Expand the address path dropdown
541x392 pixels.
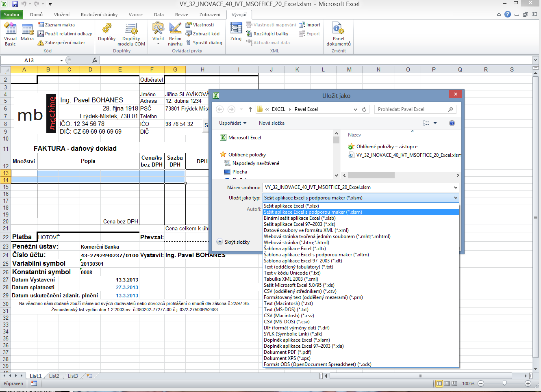[355, 109]
